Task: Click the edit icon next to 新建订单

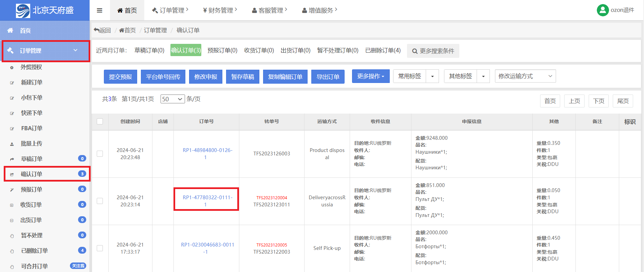Action: pyautogui.click(x=12, y=83)
